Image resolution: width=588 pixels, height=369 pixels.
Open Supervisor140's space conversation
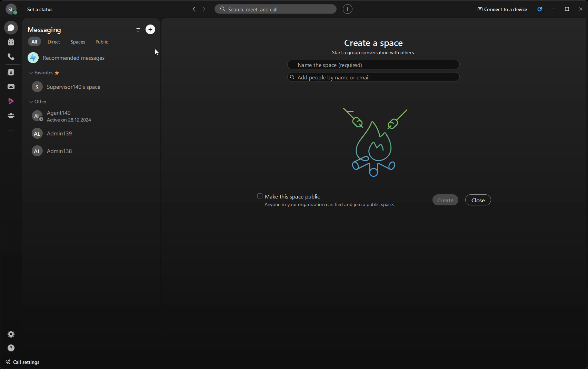click(x=91, y=87)
